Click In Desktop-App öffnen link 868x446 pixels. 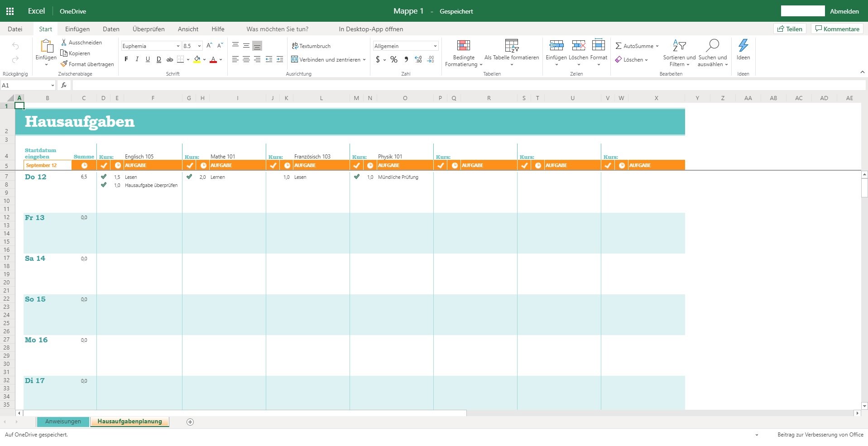(371, 29)
